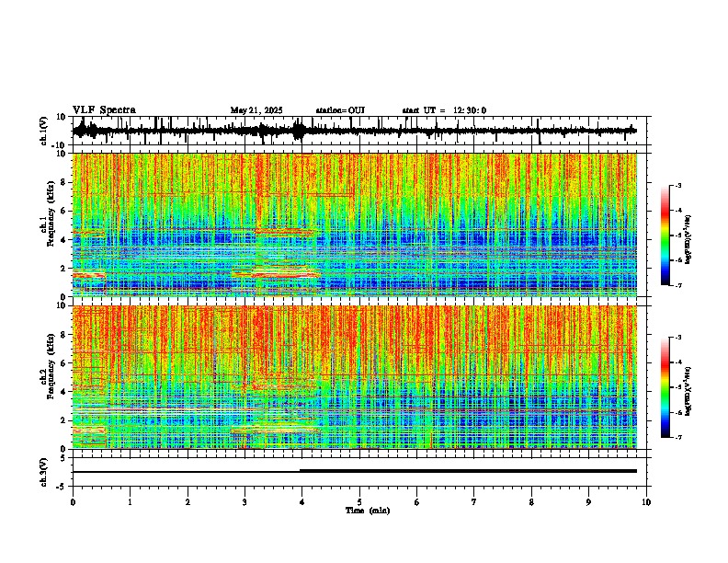Click the ch.1 frequency axis tick "2"
The width and height of the screenshot is (728, 563).
[x=63, y=268]
